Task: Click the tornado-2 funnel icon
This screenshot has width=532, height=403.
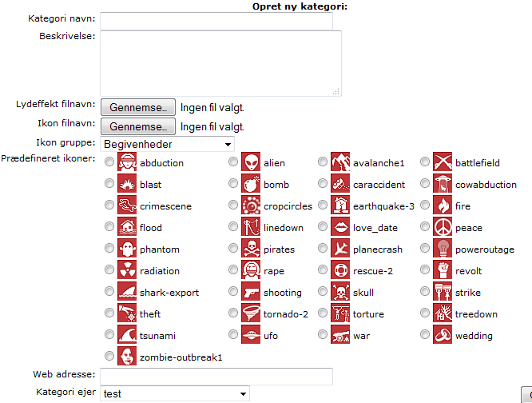Action: (251, 313)
